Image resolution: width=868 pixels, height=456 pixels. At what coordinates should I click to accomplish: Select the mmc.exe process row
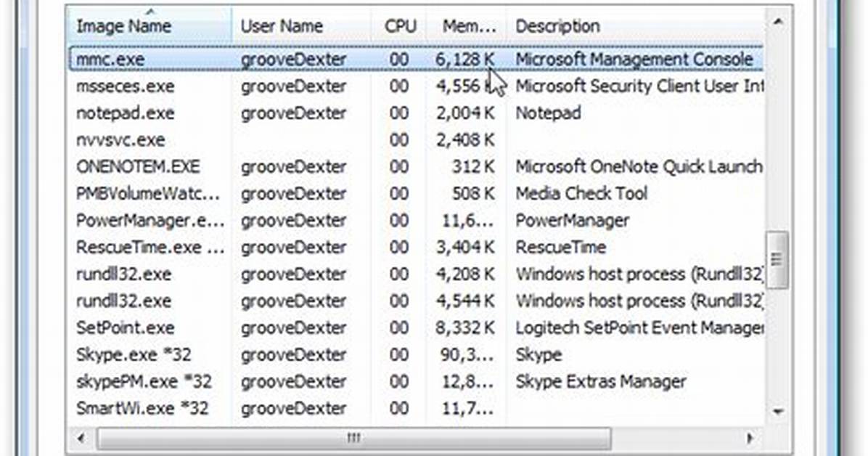coord(416,59)
